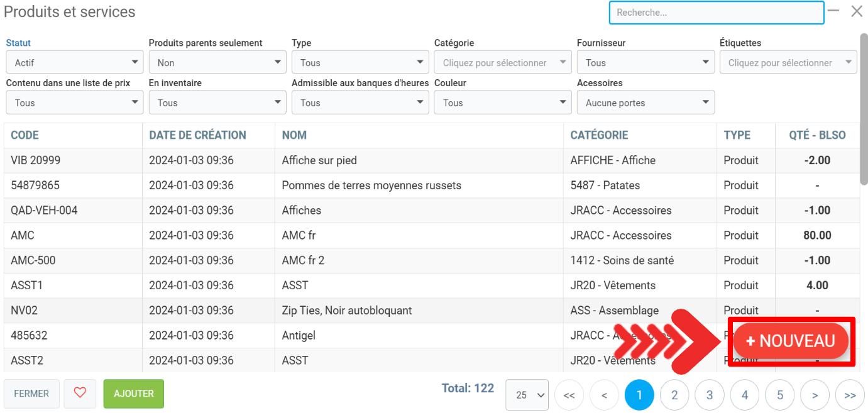Sort by the DATE DE CRÉATION column header
The width and height of the screenshot is (868, 415).
pyautogui.click(x=197, y=135)
